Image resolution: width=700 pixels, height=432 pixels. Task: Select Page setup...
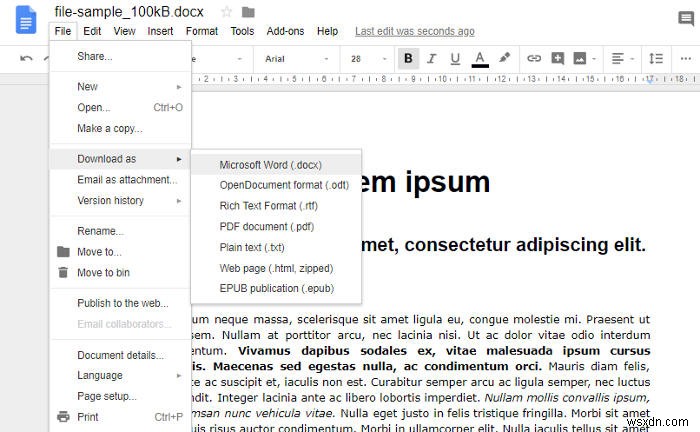tap(120, 396)
